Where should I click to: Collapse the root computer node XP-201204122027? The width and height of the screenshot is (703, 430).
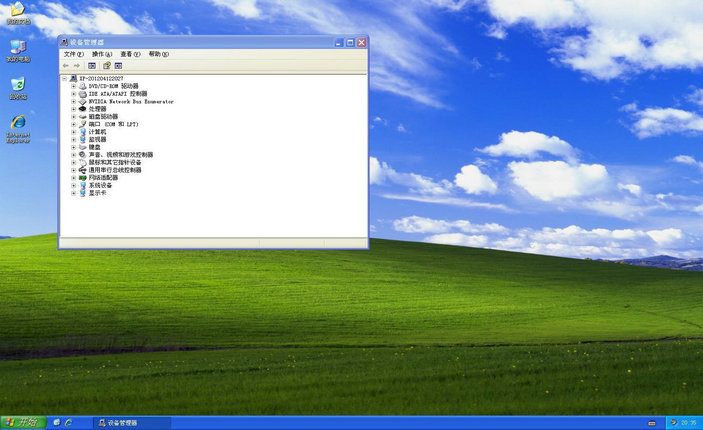(65, 78)
